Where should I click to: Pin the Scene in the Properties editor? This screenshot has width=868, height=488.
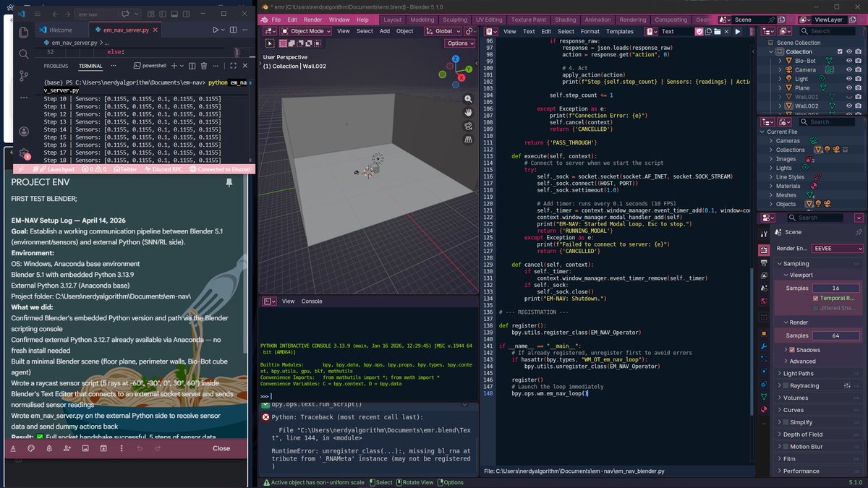coord(859,233)
